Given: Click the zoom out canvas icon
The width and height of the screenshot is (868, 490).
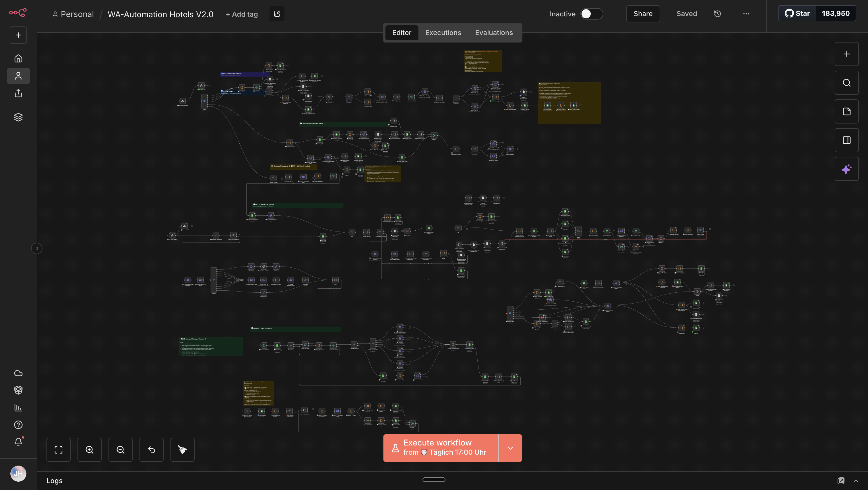Looking at the screenshot, I should (120, 450).
